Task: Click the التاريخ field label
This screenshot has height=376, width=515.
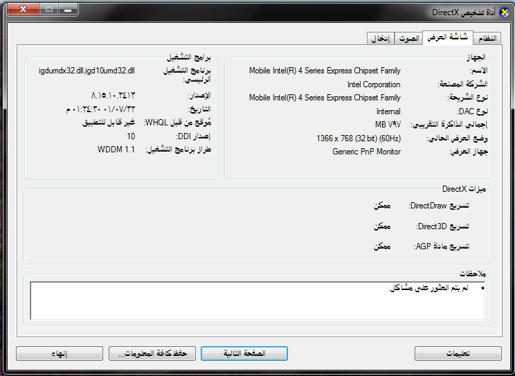Action: tap(200, 109)
